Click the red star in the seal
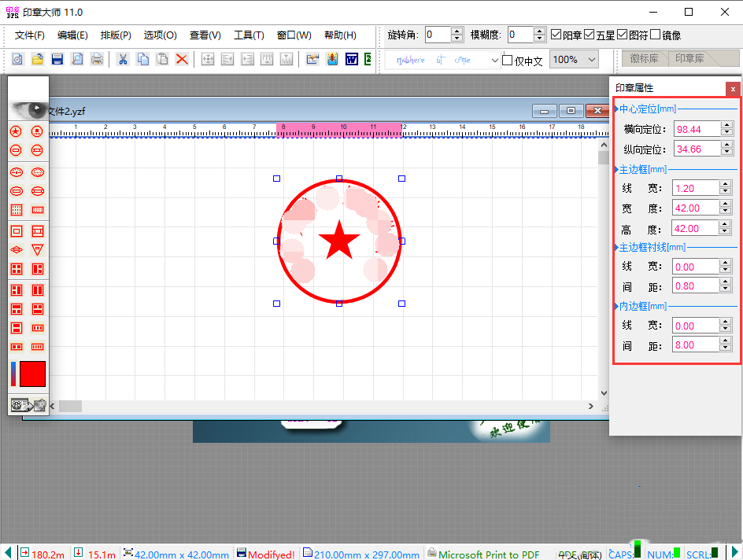The height and width of the screenshot is (560, 743). click(x=339, y=240)
